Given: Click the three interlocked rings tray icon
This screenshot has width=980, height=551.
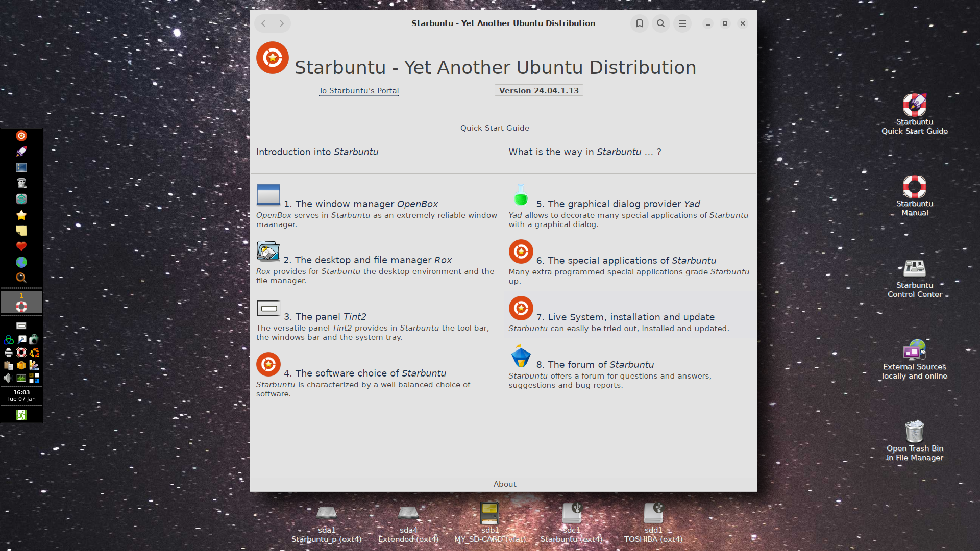Looking at the screenshot, I should pos(9,340).
